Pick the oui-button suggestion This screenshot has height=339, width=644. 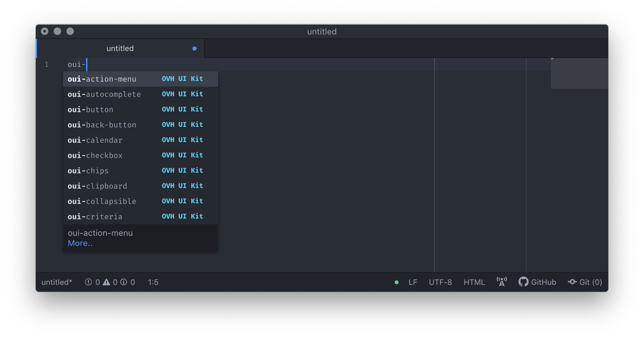point(140,110)
